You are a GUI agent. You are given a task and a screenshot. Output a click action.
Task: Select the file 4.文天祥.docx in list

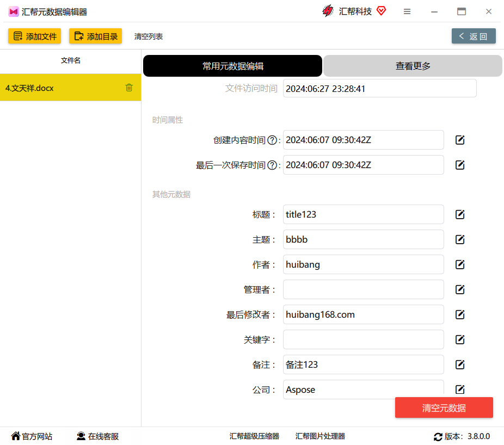(70, 88)
